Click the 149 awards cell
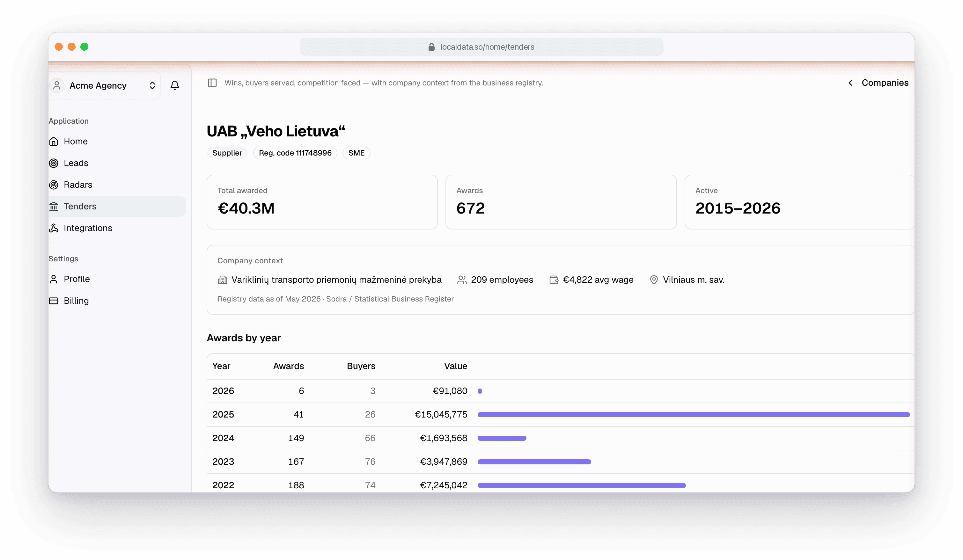 (296, 438)
